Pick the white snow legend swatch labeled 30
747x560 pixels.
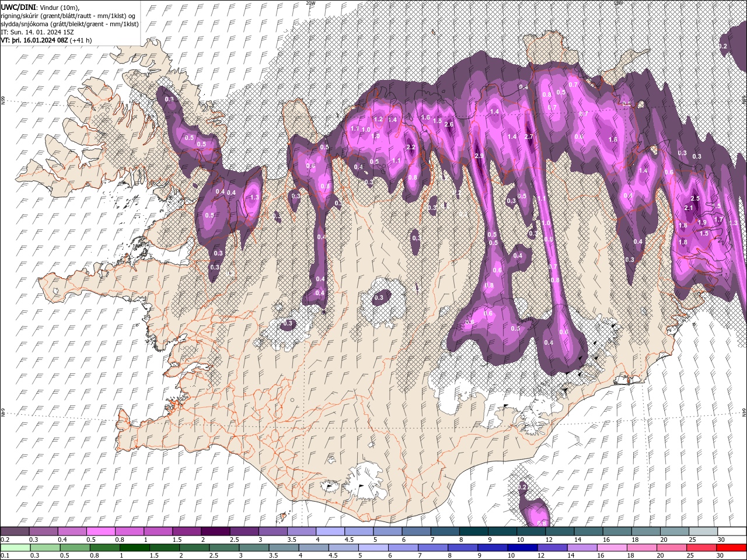pyautogui.click(x=732, y=531)
